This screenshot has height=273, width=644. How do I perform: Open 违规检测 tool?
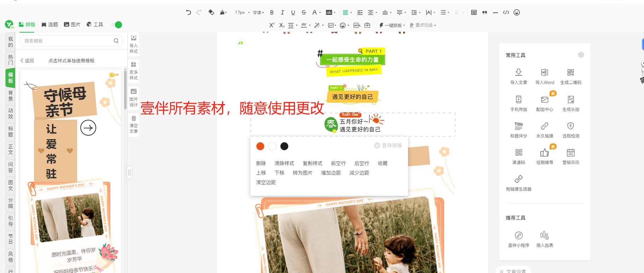coord(571,130)
